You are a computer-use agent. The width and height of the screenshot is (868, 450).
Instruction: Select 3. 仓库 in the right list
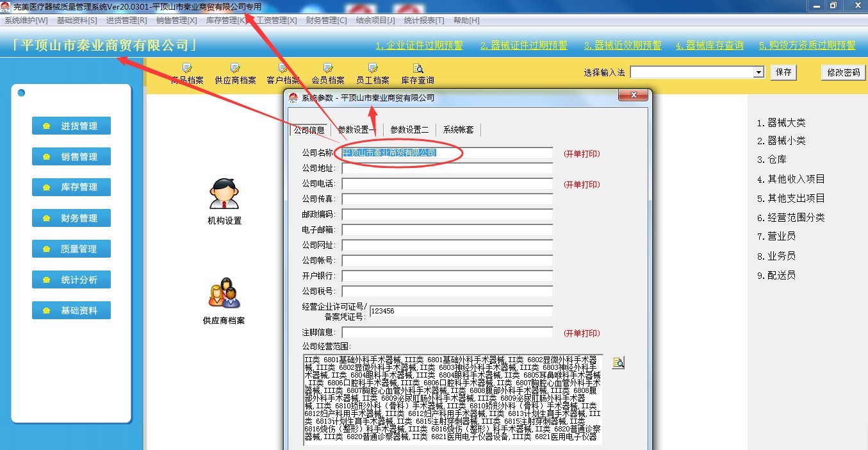771,160
